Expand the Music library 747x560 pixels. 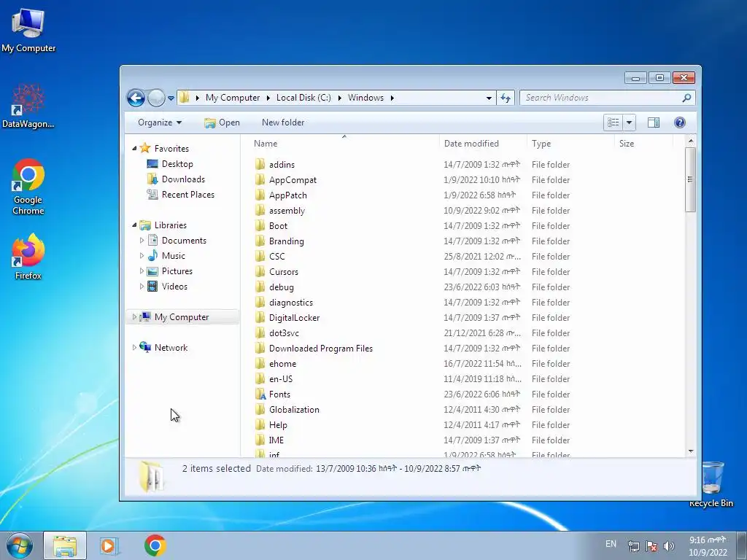pyautogui.click(x=142, y=256)
